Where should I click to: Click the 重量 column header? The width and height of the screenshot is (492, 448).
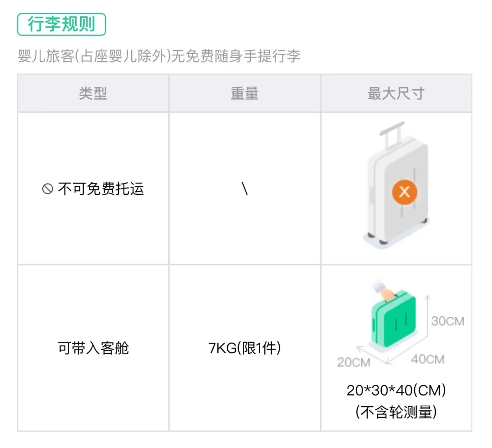click(245, 93)
